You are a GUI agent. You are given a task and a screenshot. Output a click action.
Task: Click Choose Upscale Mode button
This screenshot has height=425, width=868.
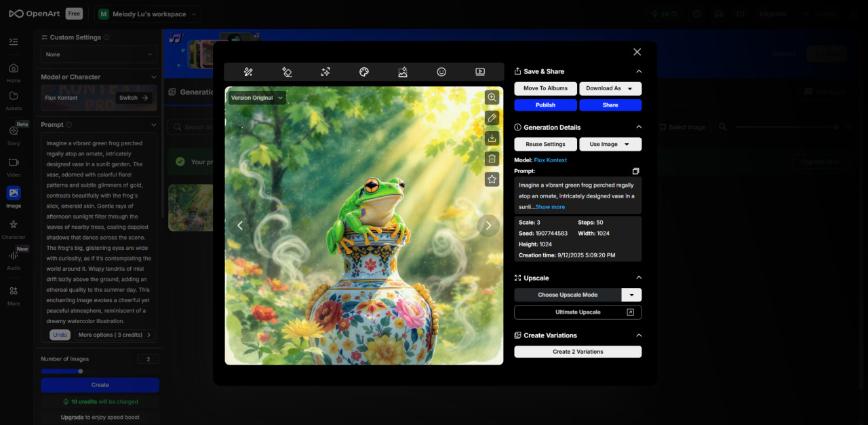[568, 295]
